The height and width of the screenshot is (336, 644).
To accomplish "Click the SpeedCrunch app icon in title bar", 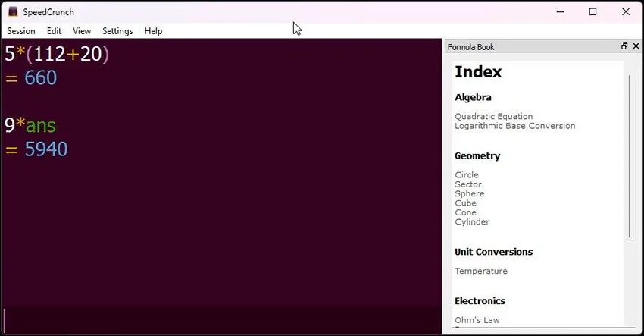I will click(13, 11).
